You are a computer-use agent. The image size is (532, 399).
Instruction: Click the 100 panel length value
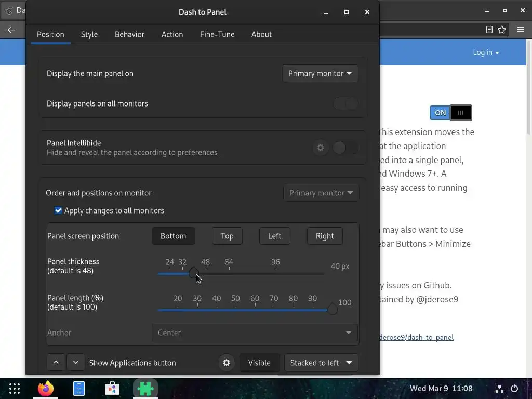point(345,302)
